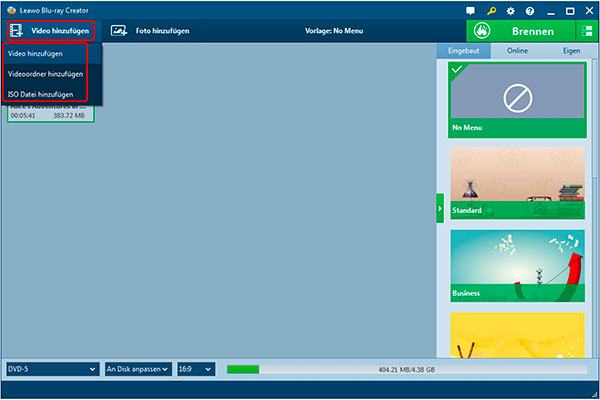The width and height of the screenshot is (600, 400).
Task: Select the Business menu template thumbnail
Action: pyautogui.click(x=517, y=266)
